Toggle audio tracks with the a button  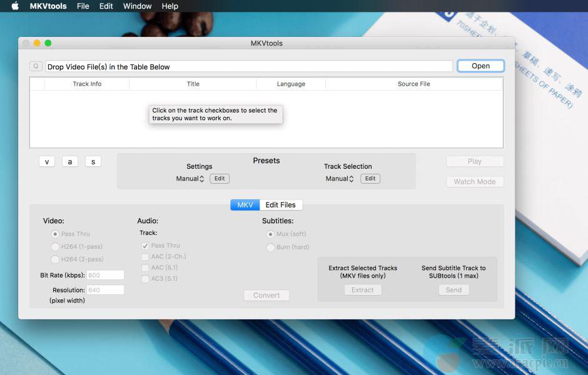[x=69, y=161]
